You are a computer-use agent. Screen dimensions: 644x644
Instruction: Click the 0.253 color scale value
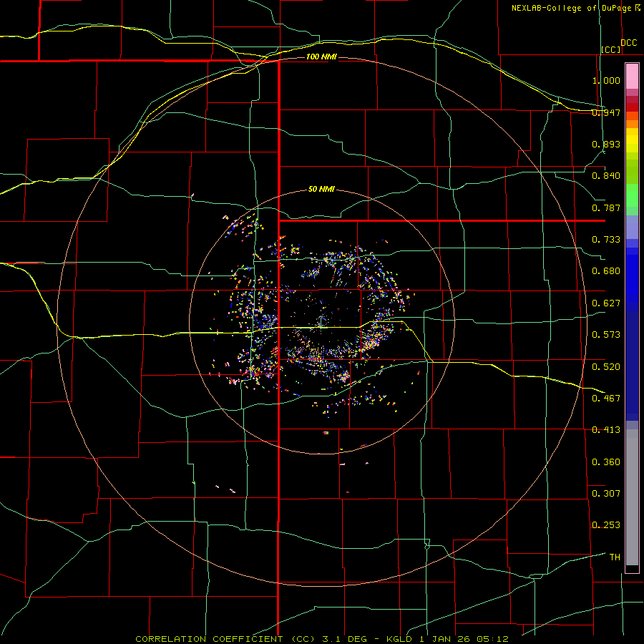coord(606,525)
